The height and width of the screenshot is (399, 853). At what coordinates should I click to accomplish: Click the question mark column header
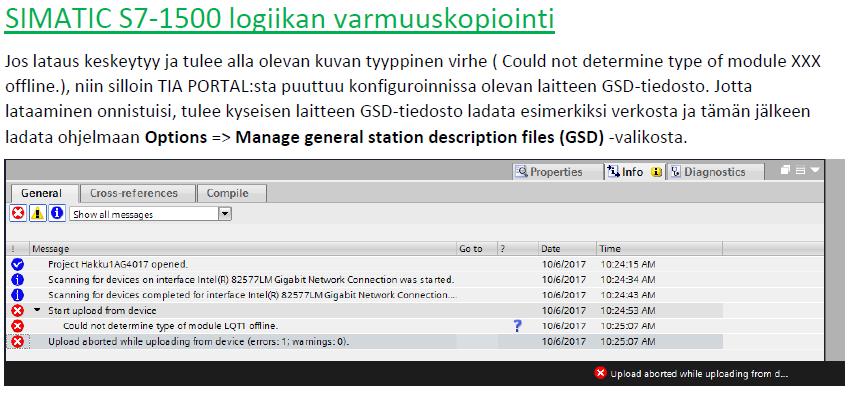click(517, 249)
